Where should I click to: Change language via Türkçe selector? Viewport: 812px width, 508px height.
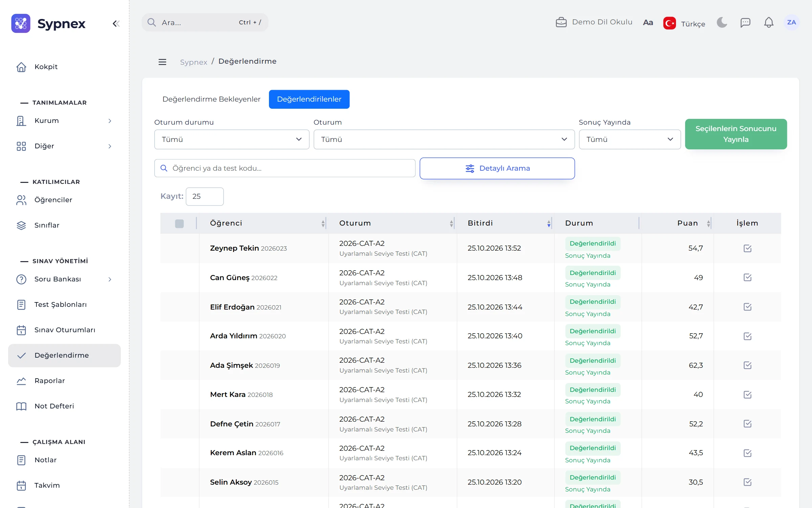coord(684,23)
